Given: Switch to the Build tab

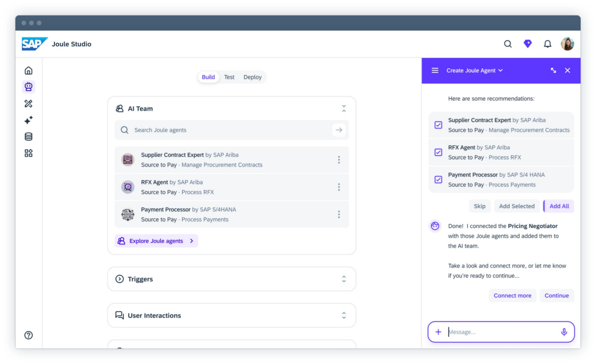Looking at the screenshot, I should pyautogui.click(x=208, y=77).
